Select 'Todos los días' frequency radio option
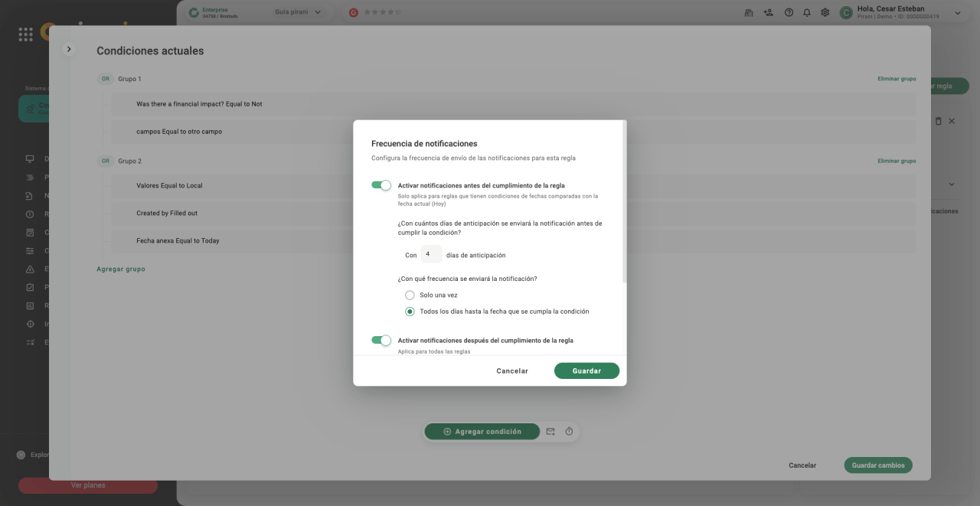This screenshot has width=980, height=506. [x=410, y=312]
